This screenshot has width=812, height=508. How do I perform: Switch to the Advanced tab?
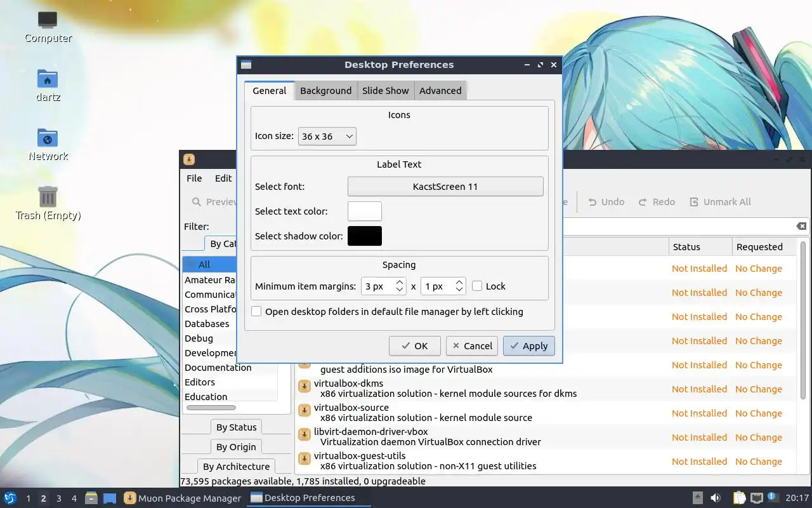point(440,91)
